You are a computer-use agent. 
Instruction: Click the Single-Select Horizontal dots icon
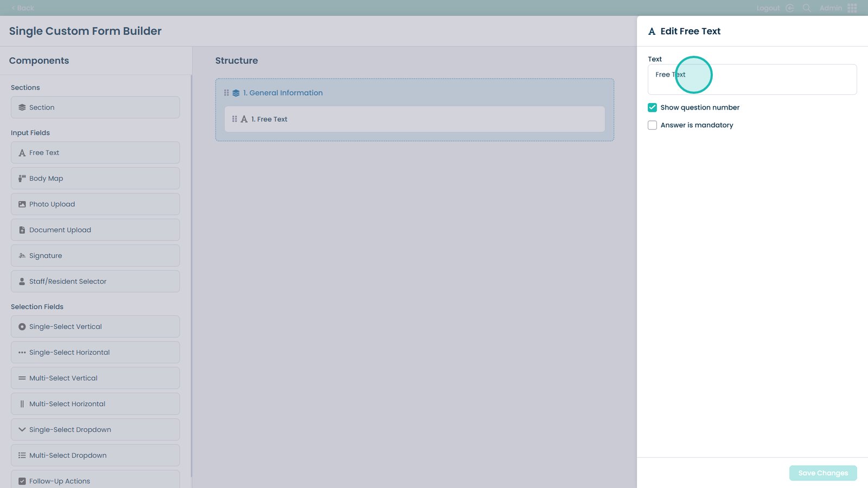click(22, 352)
